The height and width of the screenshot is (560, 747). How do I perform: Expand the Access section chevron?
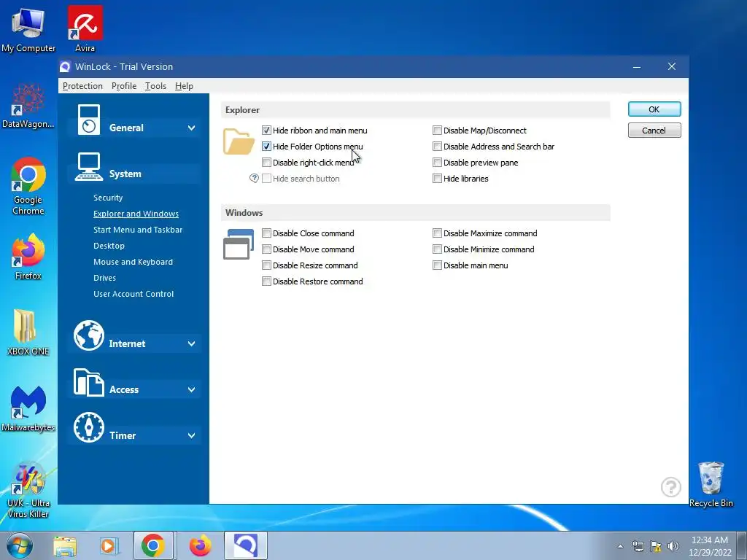point(192,389)
